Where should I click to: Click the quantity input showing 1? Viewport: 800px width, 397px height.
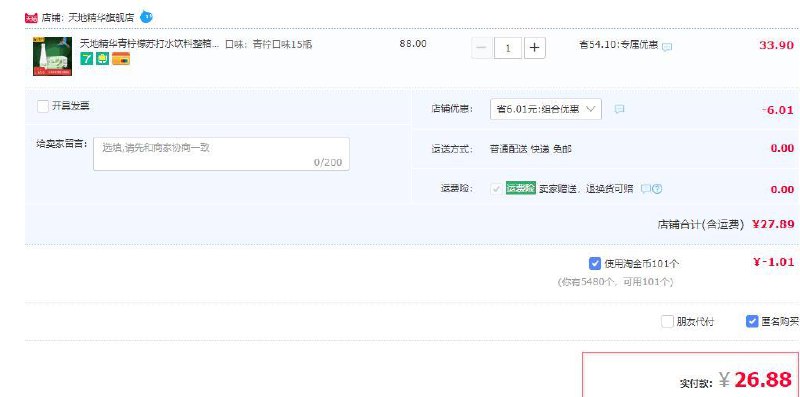(x=508, y=48)
